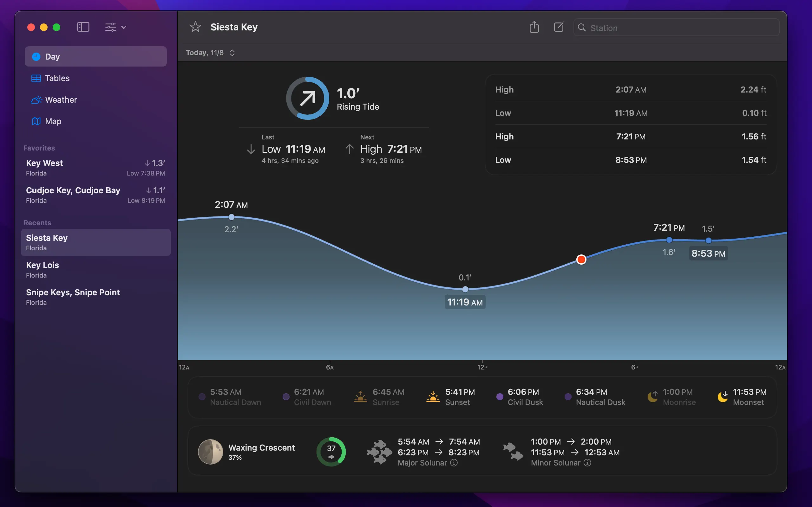Open the settings sliders dropdown menu

click(115, 27)
